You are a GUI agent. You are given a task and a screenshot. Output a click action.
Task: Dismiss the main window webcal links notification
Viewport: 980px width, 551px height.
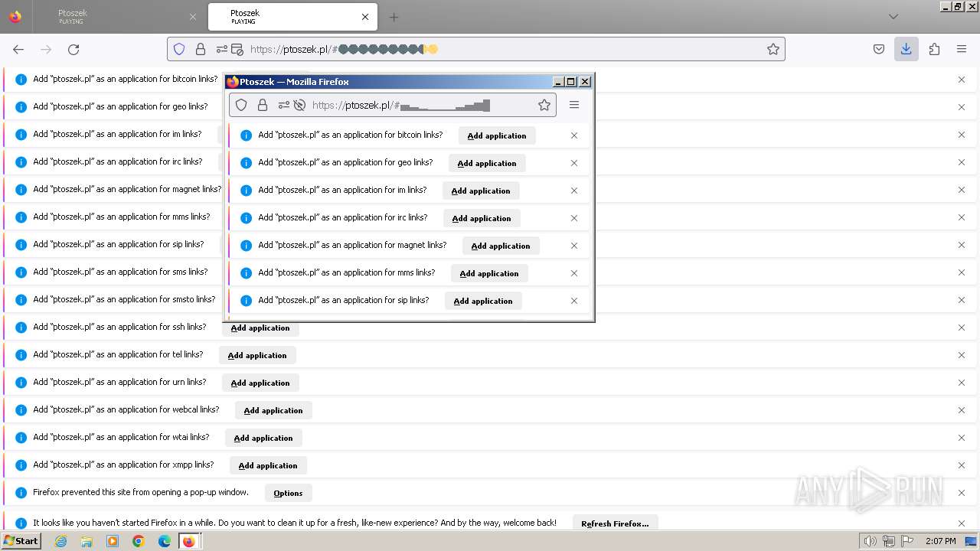962,410
